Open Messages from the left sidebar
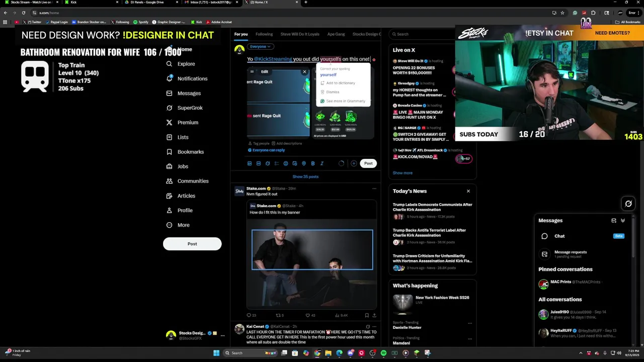644x362 pixels. [183, 93]
